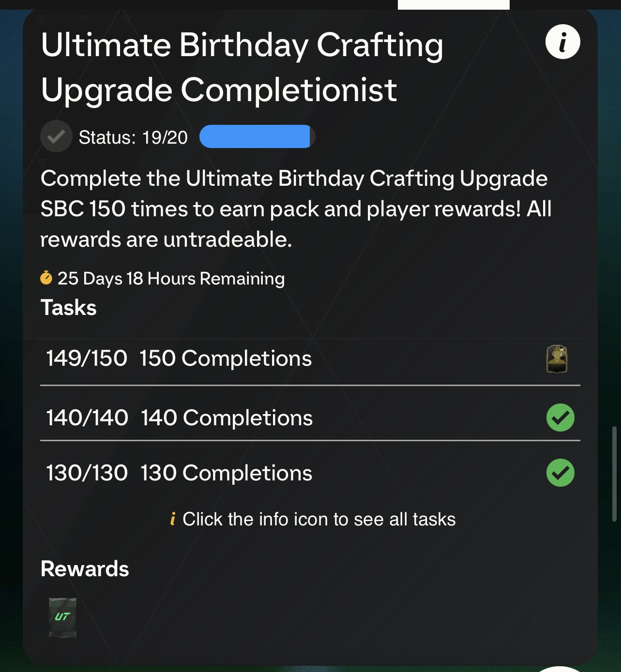This screenshot has width=621, height=672.
Task: Click the blue status progress bar
Action: point(256,136)
